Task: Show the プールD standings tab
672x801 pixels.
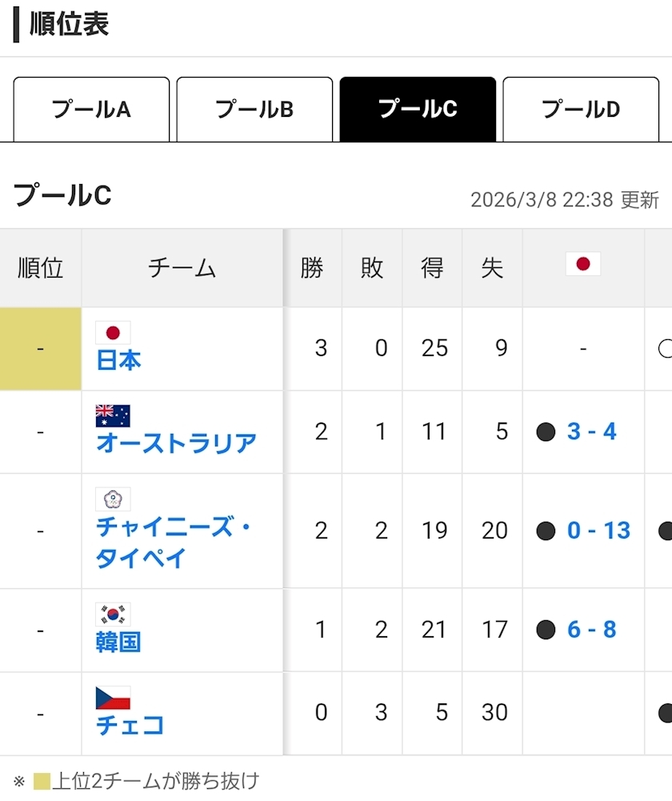Action: pos(581,110)
